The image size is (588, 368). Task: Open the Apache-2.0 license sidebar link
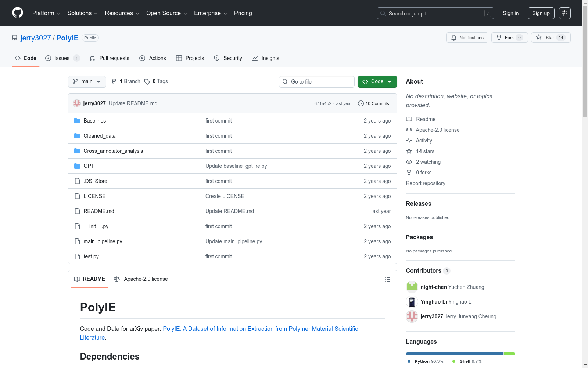pos(433,130)
